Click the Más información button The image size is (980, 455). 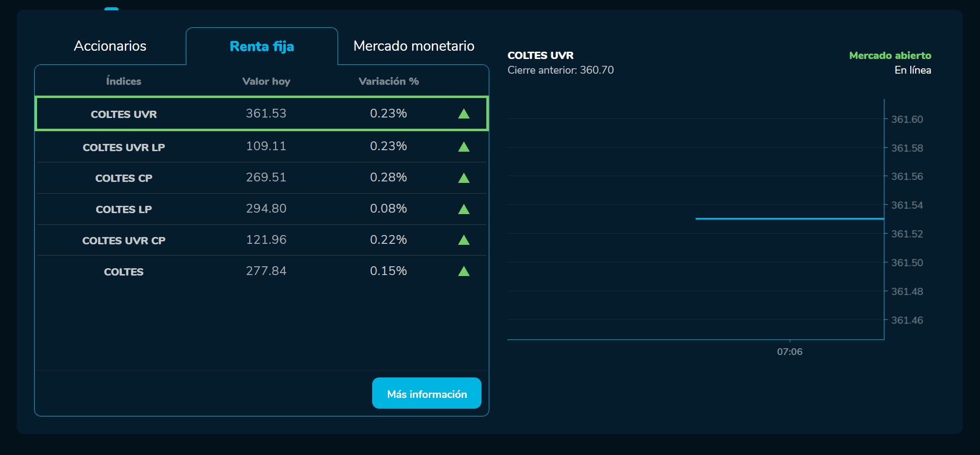426,393
